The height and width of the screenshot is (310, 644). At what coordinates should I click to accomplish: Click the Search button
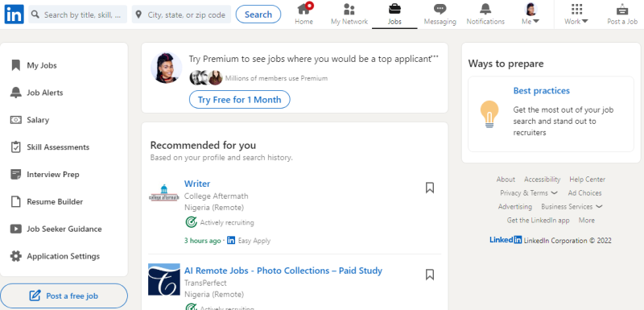(258, 14)
